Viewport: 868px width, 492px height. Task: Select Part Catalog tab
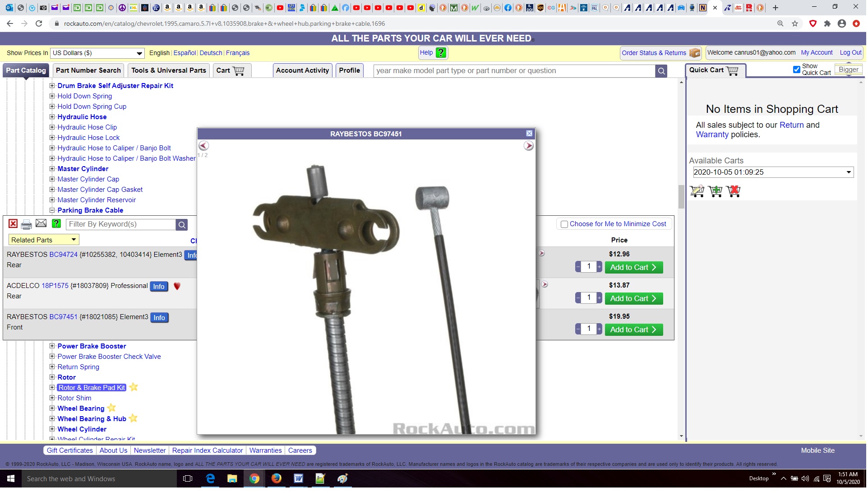pyautogui.click(x=26, y=70)
